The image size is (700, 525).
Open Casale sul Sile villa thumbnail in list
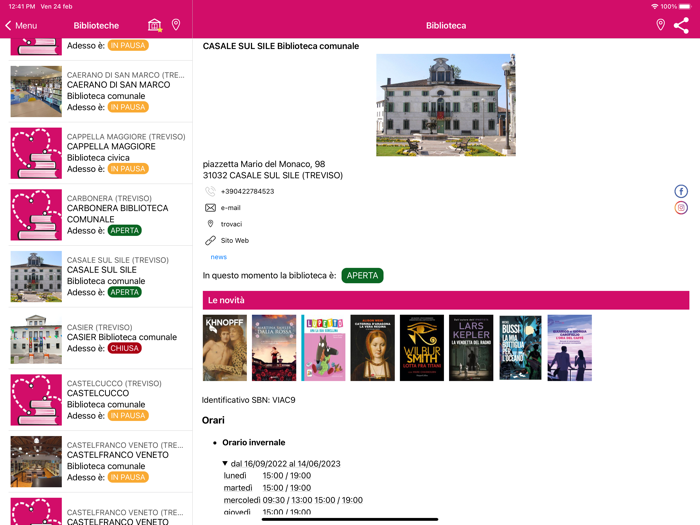coord(36,276)
